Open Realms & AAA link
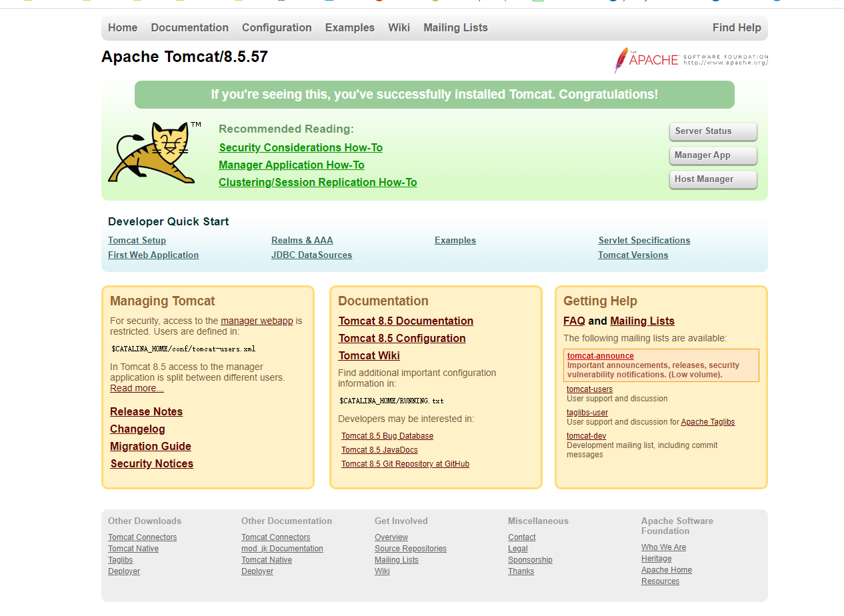Image resolution: width=844 pixels, height=616 pixels. pyautogui.click(x=302, y=240)
